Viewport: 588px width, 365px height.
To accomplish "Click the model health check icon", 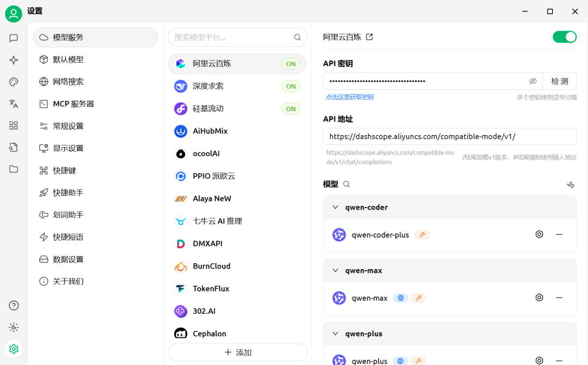I will point(571,184).
